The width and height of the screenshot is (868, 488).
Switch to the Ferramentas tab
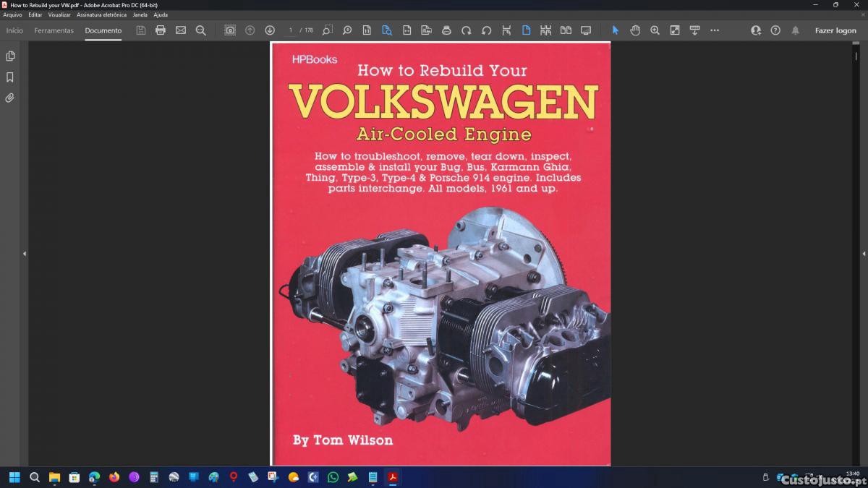[x=54, y=30]
